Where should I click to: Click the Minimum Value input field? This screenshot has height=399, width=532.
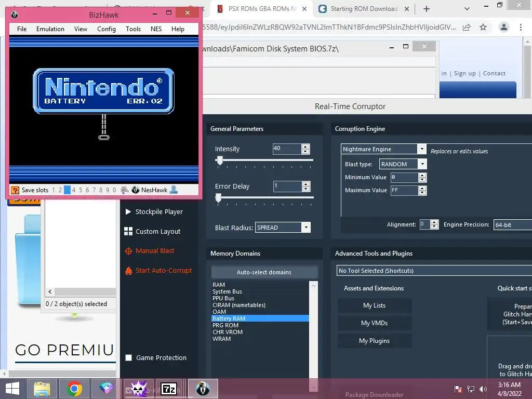tap(404, 177)
